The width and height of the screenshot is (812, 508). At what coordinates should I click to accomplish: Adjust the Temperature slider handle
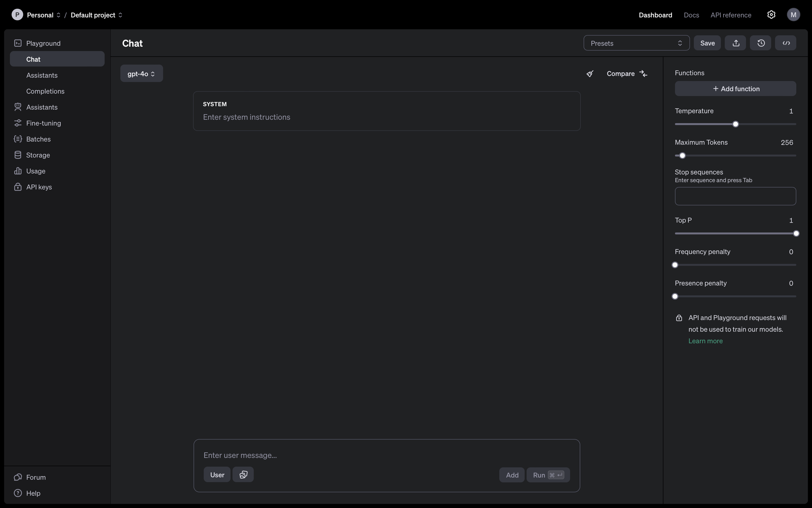[735, 124]
